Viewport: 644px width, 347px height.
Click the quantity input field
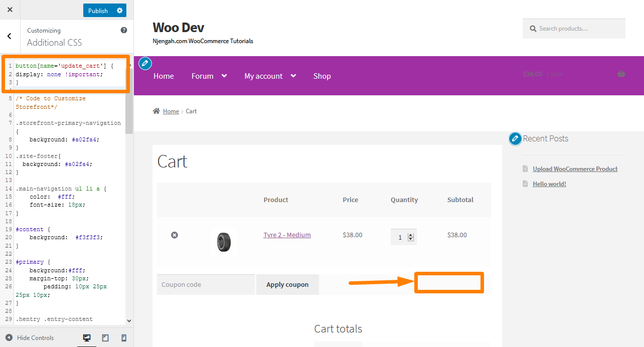[404, 237]
